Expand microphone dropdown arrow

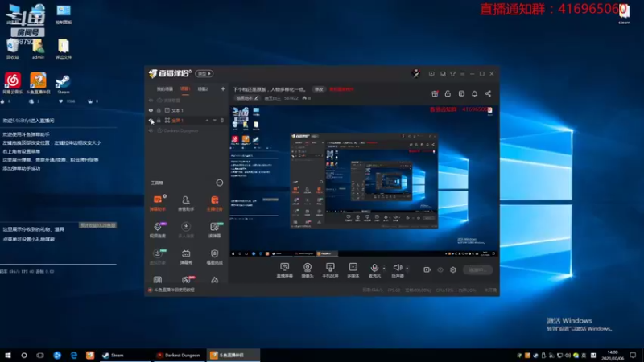(384, 269)
